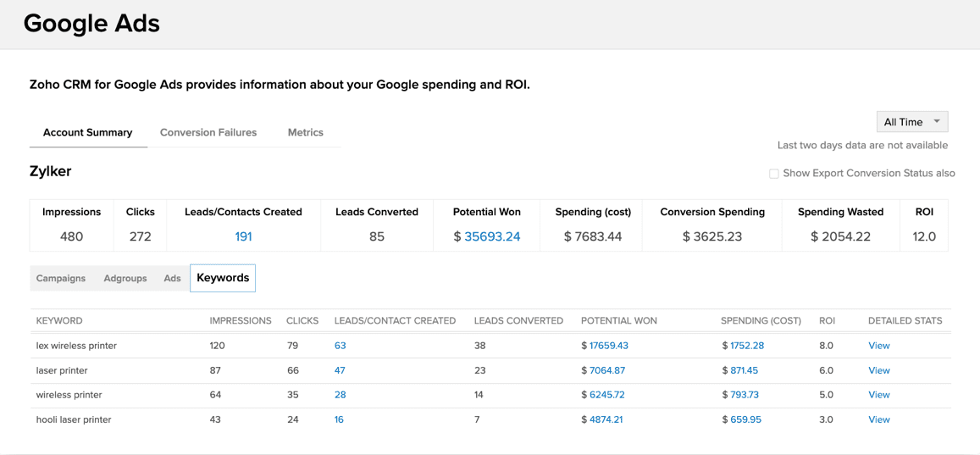This screenshot has height=455, width=980.
Task: Open potential won amount 6245.72
Action: point(606,395)
